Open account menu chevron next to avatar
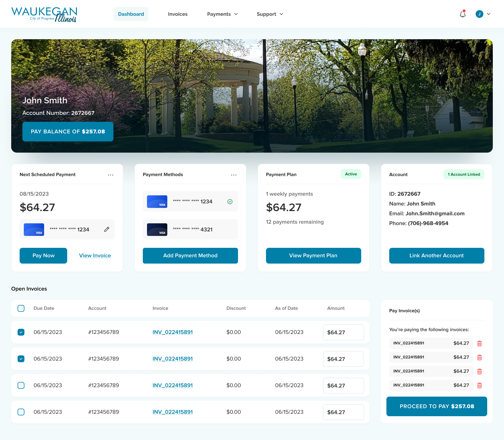The image size is (504, 440). [x=489, y=14]
